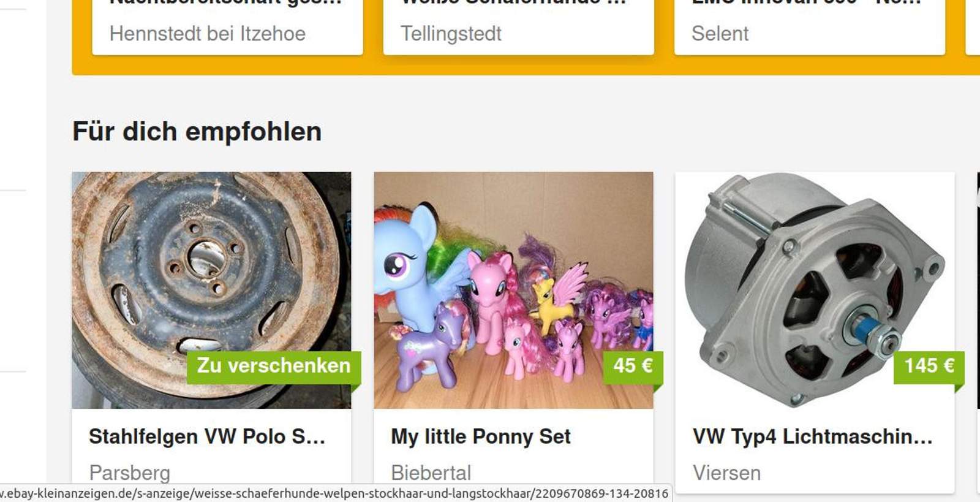
Task: Click the green "45 €" price badge
Action: coord(633,366)
